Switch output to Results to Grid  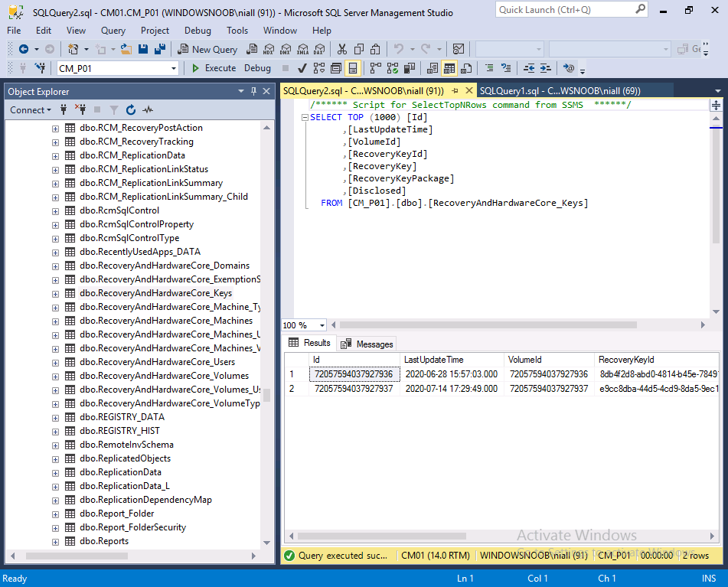(x=449, y=68)
